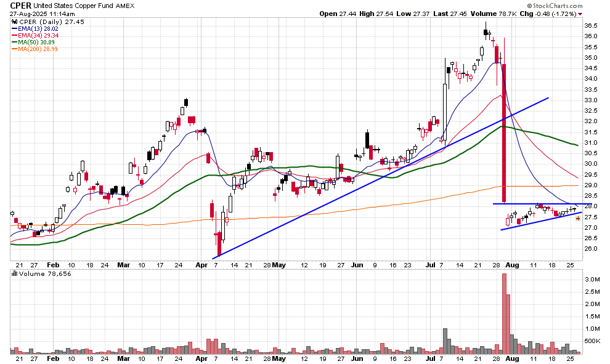Screen dimensions: 610x364
Task: Click the 31.0 price axis label
Action: [x=590, y=143]
